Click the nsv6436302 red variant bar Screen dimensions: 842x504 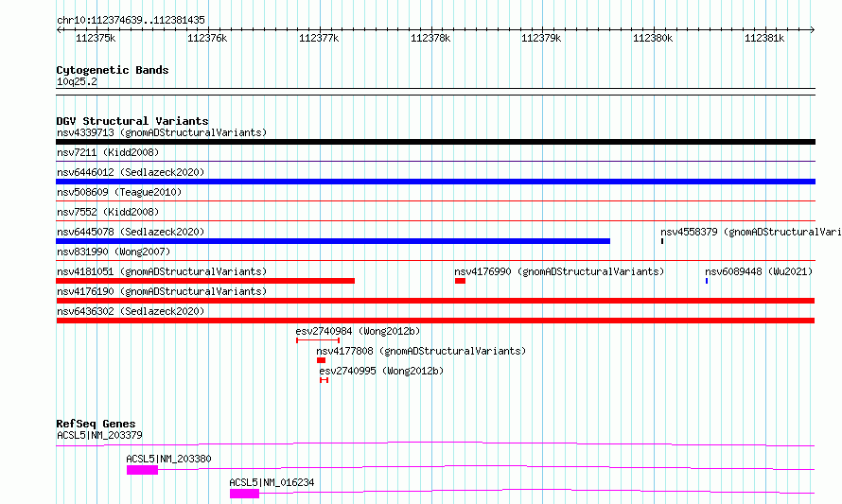435,321
